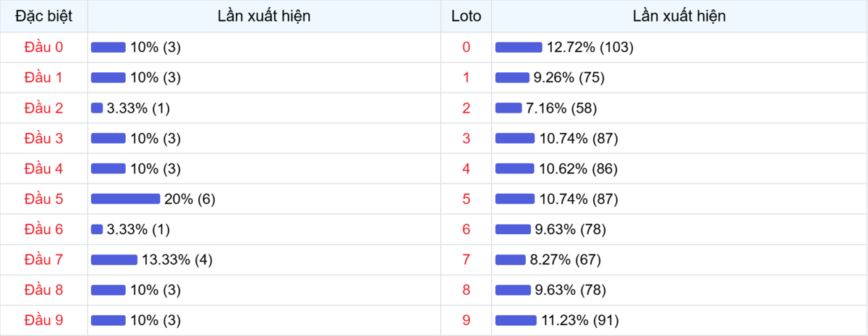The width and height of the screenshot is (868, 336).
Task: Click the red Loto number 6
Action: [x=466, y=229]
